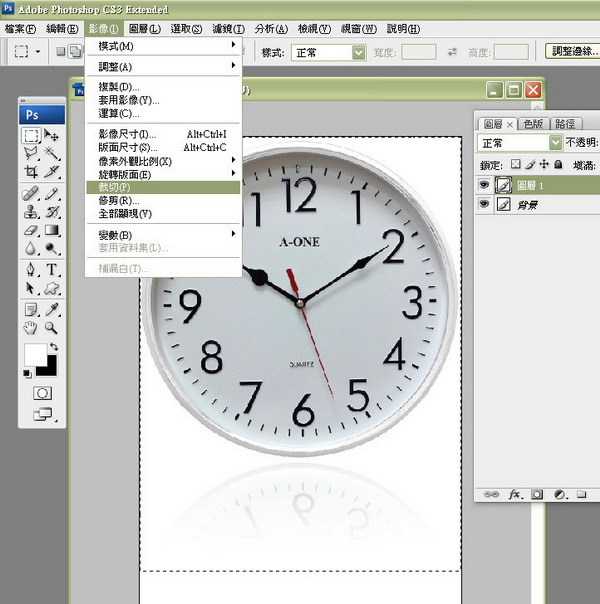Select the Pen tool

coord(31,269)
